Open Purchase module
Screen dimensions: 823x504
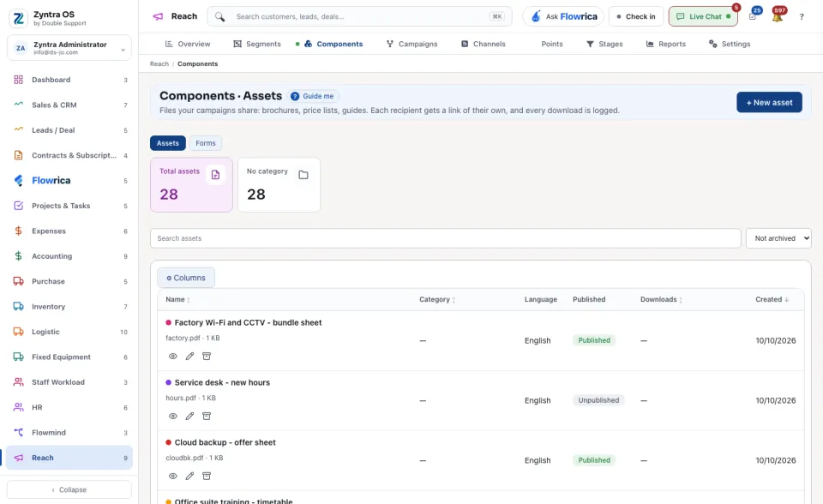pos(69,281)
